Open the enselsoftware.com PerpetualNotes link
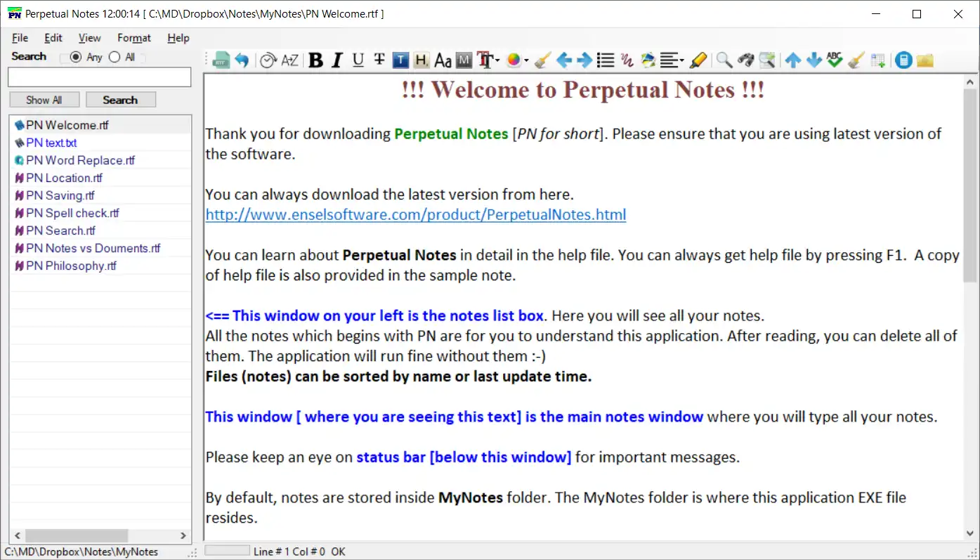 (x=416, y=214)
